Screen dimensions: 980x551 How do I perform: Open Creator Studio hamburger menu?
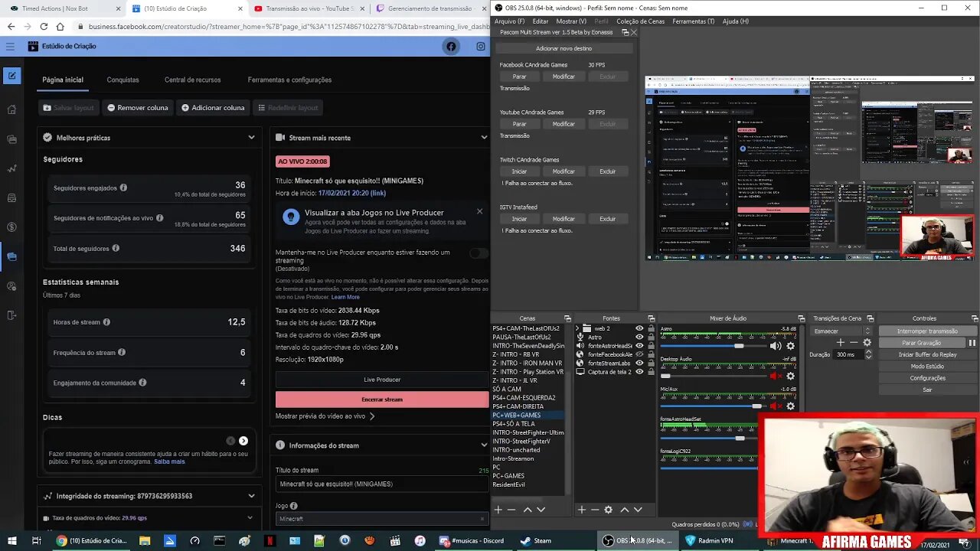[x=10, y=47]
